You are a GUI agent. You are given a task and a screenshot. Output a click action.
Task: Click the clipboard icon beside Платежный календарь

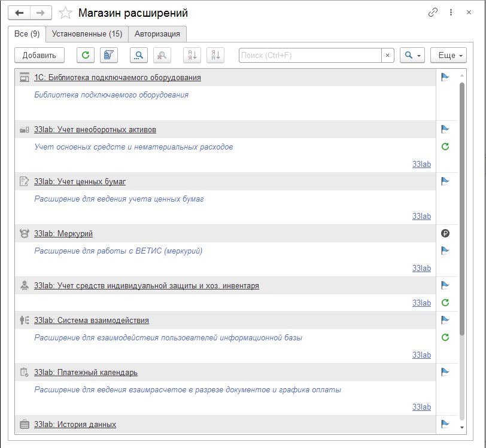[24, 372]
